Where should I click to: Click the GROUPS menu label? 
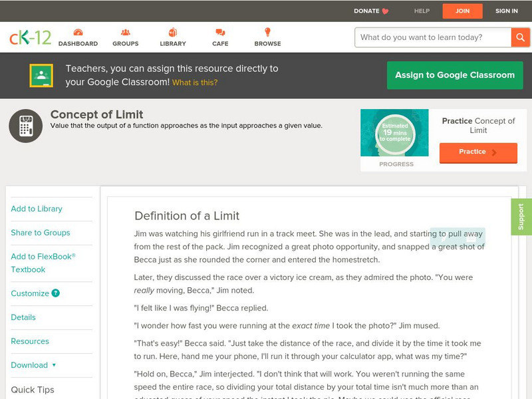click(x=126, y=44)
